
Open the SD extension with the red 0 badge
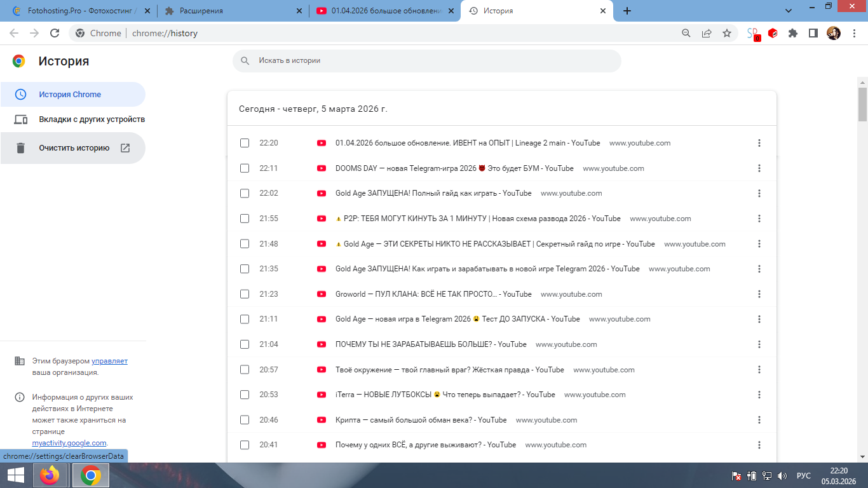tap(753, 34)
